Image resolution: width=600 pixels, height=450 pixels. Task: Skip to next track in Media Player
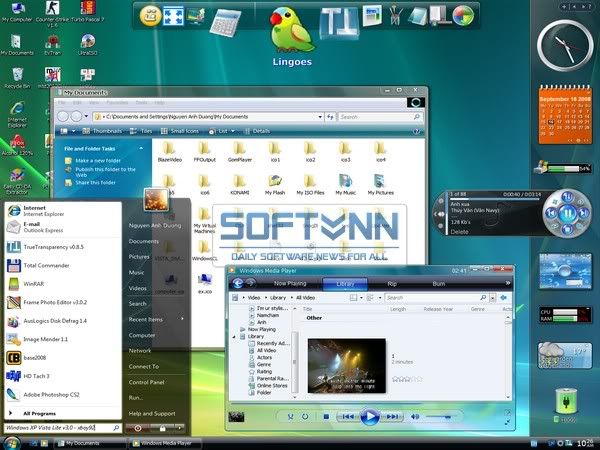click(392, 416)
